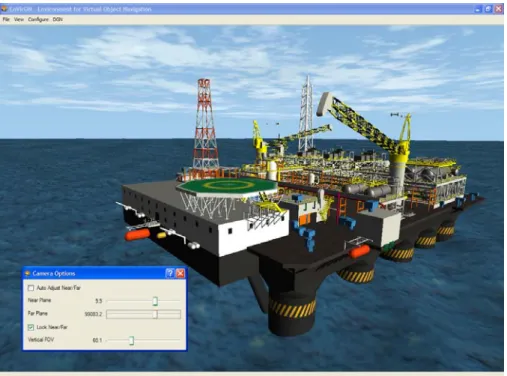Click the green helipad in the 3D view

coord(227,185)
